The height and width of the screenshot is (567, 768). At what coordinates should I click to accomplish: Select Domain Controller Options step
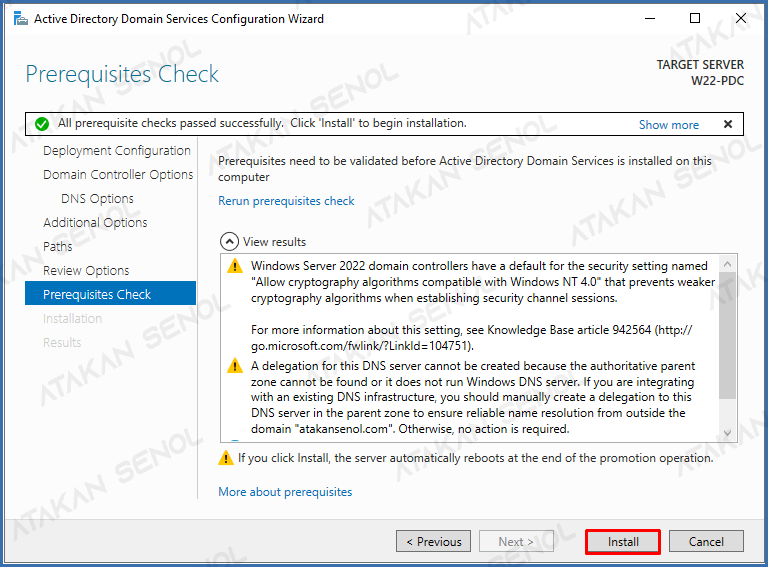pos(118,175)
